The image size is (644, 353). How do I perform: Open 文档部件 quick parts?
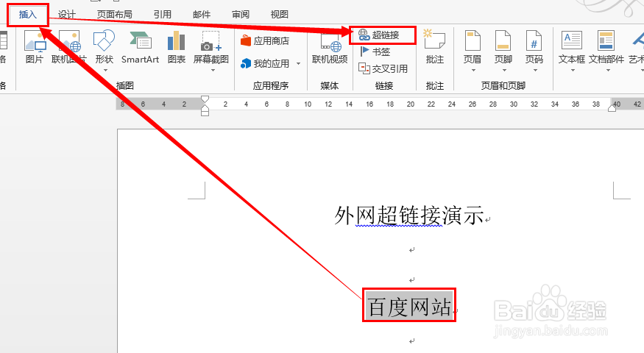[606, 47]
